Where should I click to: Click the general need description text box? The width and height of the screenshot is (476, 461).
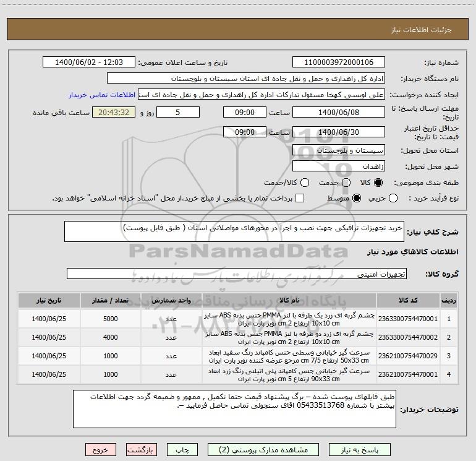(234, 231)
